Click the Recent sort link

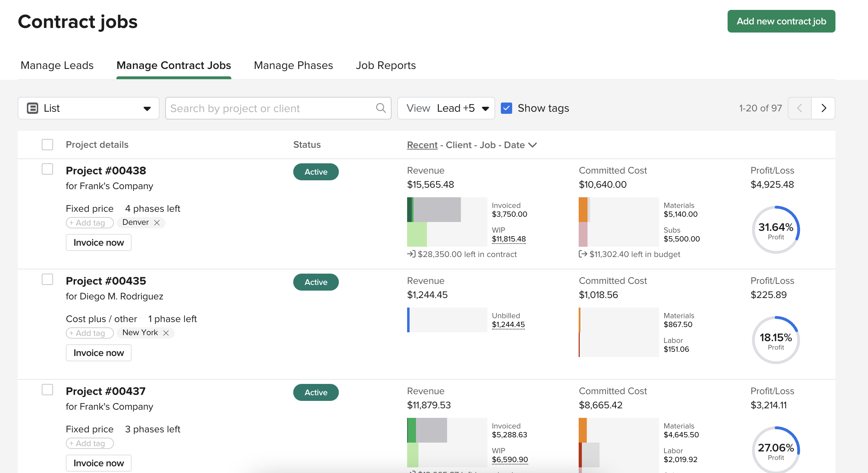click(422, 145)
